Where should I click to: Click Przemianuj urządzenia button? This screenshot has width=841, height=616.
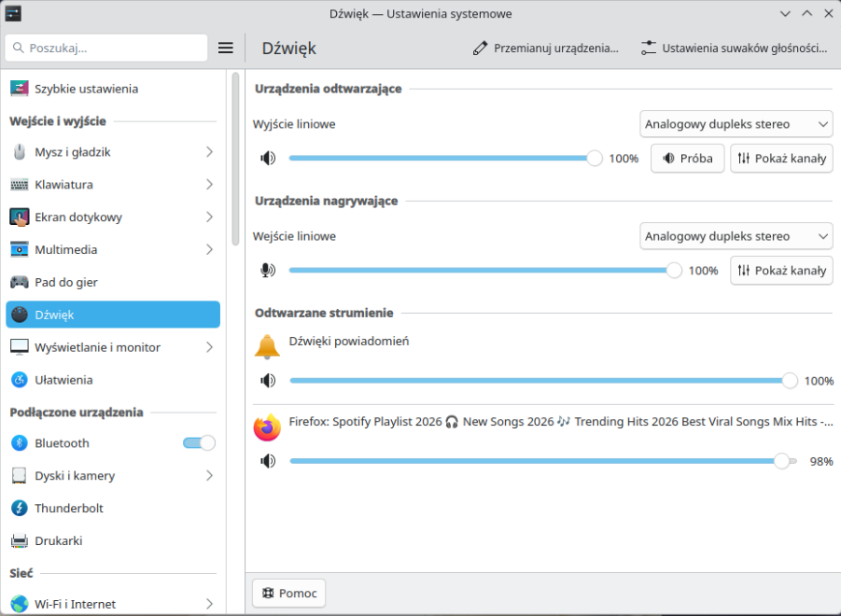(x=545, y=48)
